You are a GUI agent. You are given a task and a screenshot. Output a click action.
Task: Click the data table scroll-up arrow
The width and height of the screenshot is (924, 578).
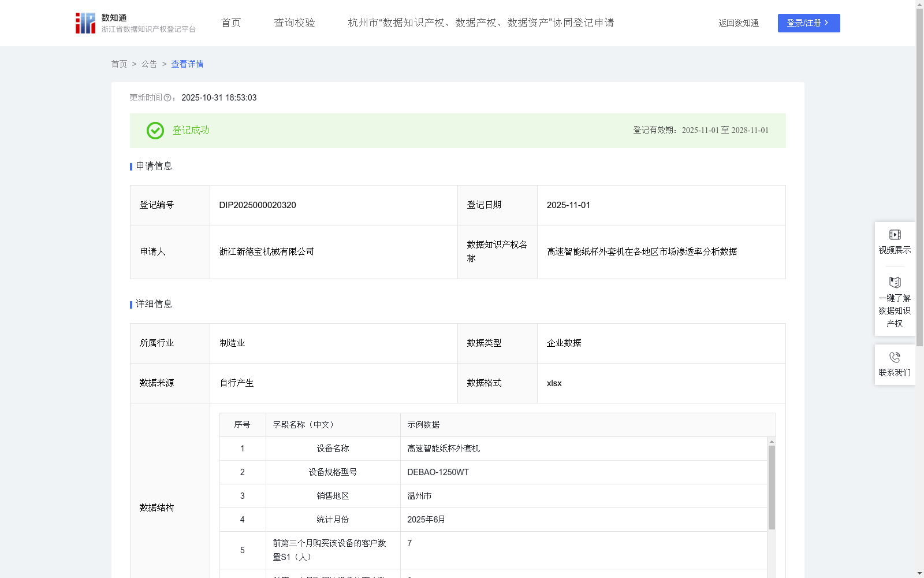(x=772, y=441)
